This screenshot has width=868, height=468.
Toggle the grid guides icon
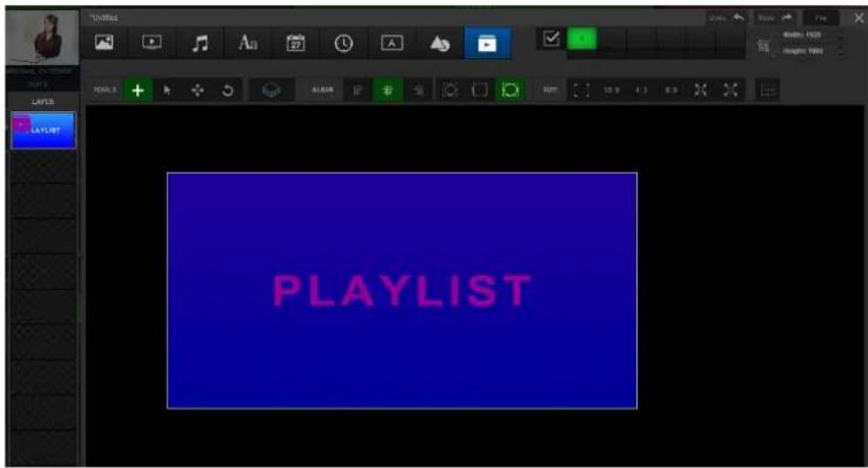(767, 90)
